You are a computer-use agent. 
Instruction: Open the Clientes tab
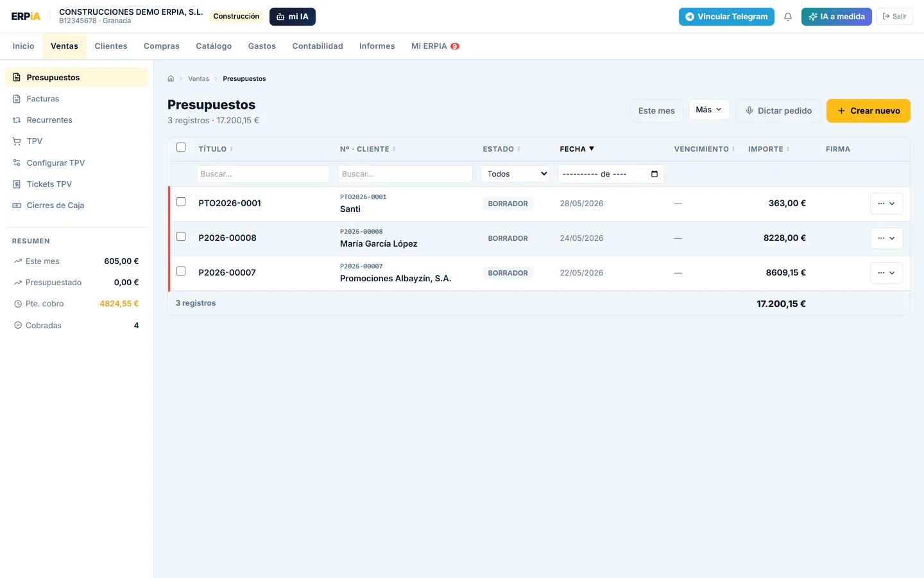111,46
